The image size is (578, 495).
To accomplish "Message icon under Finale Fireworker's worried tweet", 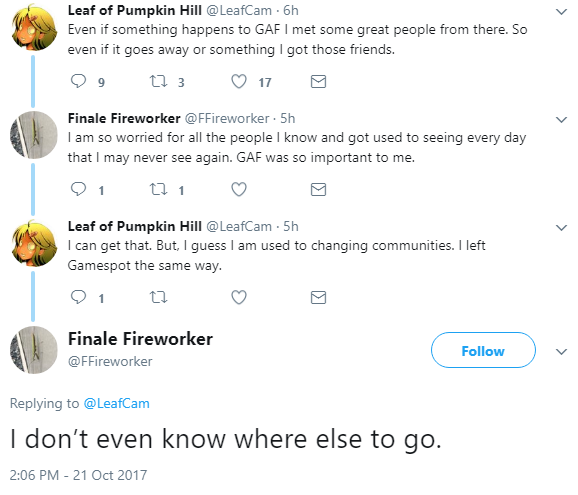I will click(x=318, y=189).
